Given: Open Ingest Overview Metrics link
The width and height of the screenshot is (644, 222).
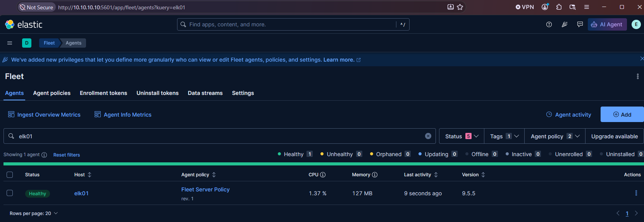Looking at the screenshot, I should [x=44, y=115].
